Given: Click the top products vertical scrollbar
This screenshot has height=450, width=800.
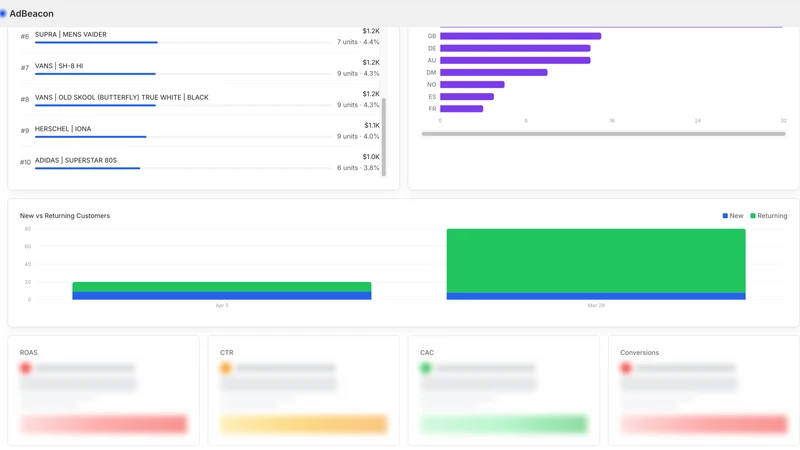Looking at the screenshot, I should pos(384,137).
